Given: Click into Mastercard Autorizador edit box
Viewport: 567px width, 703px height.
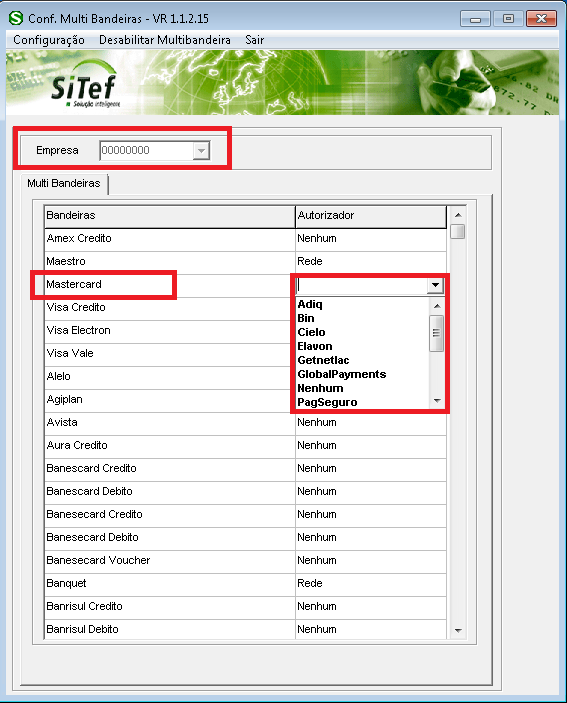Looking at the screenshot, I should point(361,285).
